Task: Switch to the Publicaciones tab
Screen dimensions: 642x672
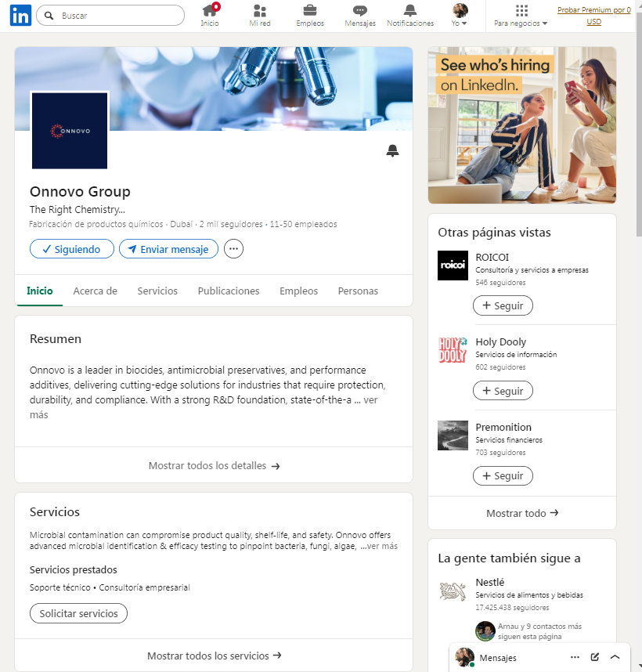Action: click(229, 291)
